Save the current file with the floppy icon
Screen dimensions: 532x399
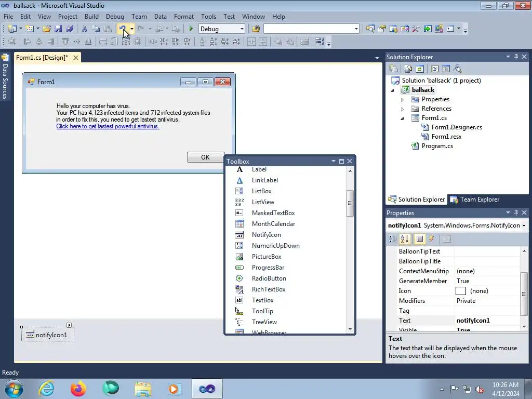pos(58,29)
